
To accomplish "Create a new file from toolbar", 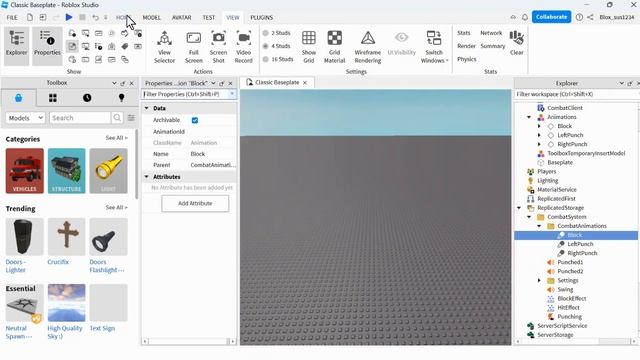I will [30, 17].
